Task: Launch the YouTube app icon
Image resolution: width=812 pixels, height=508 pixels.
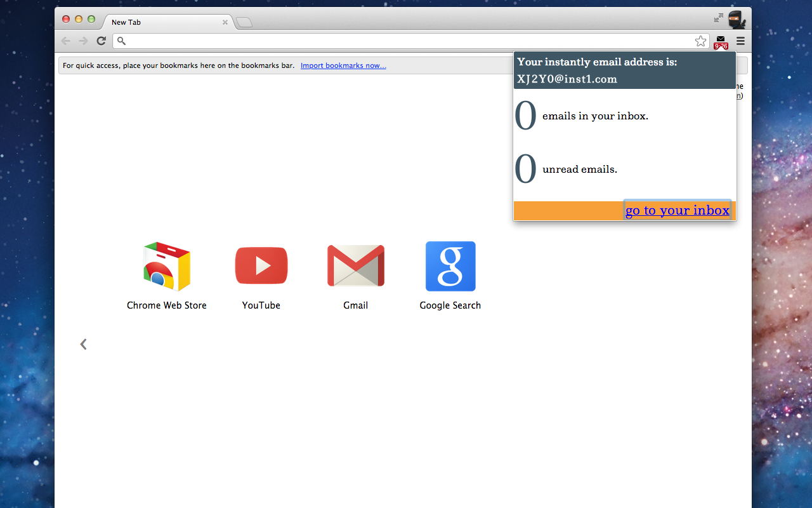Action: (261, 266)
